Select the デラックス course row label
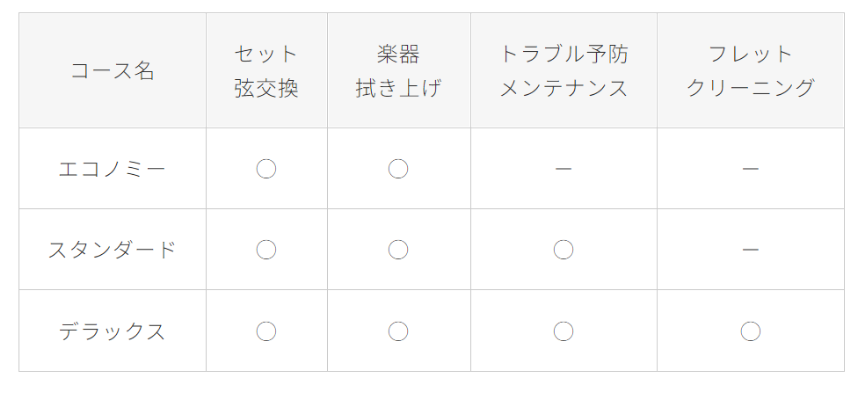This screenshot has height=414, width=865. (113, 331)
